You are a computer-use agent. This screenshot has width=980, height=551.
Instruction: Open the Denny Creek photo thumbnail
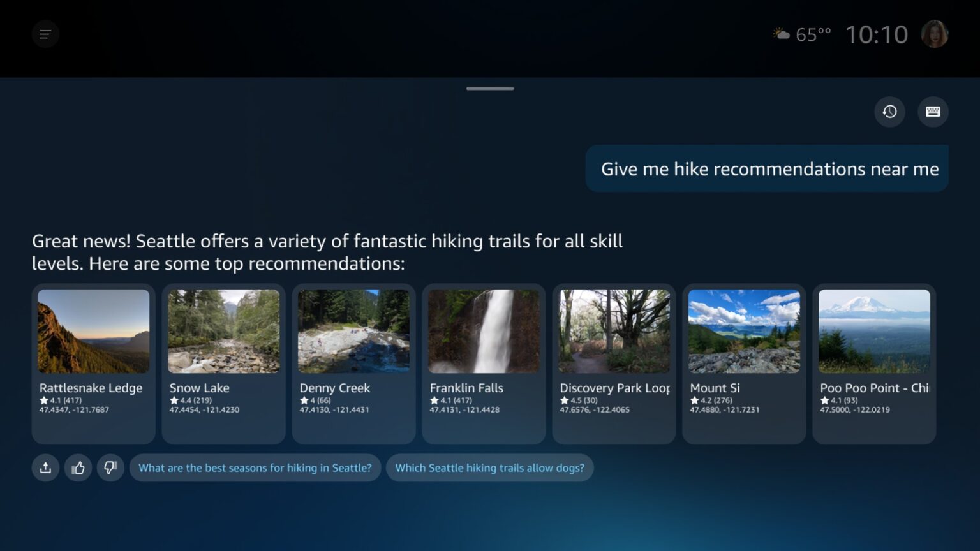point(354,332)
